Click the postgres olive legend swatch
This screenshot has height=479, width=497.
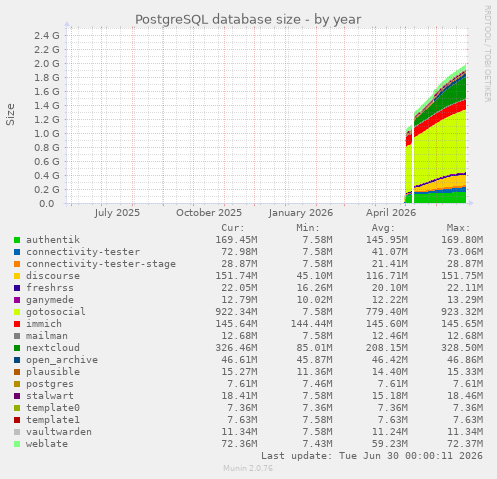(17, 384)
